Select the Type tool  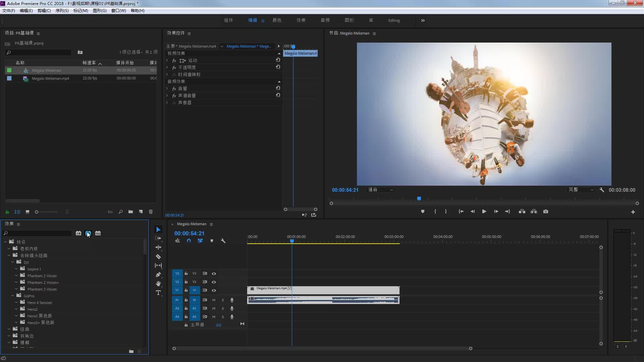(x=158, y=293)
